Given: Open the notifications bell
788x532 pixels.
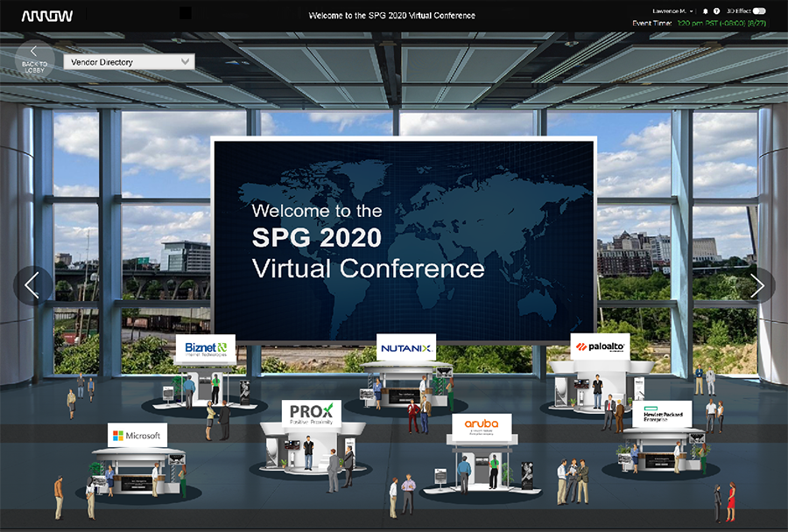Looking at the screenshot, I should click(x=705, y=11).
